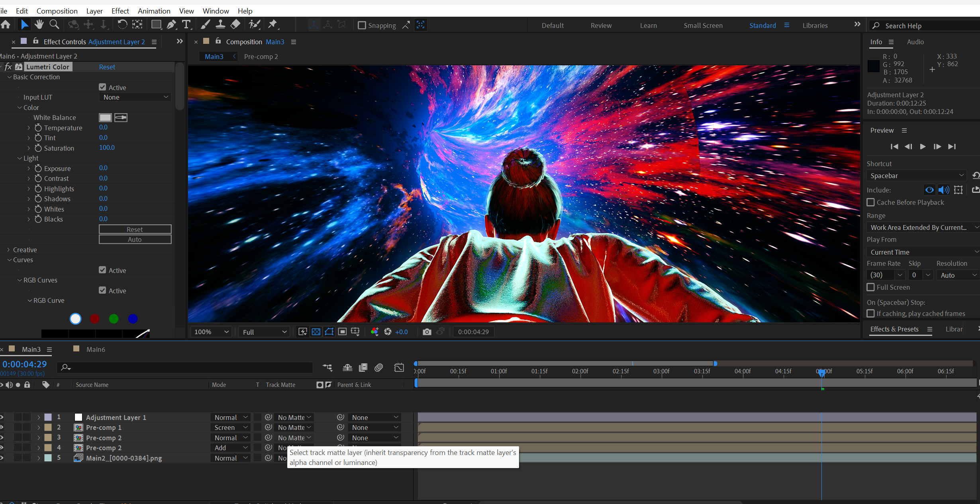The height and width of the screenshot is (504, 980).
Task: Select the Puppet Pin tool
Action: pos(272,25)
